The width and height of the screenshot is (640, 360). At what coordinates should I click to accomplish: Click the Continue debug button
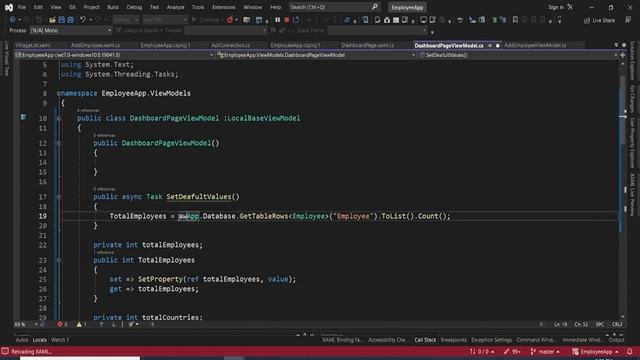coord(207,20)
